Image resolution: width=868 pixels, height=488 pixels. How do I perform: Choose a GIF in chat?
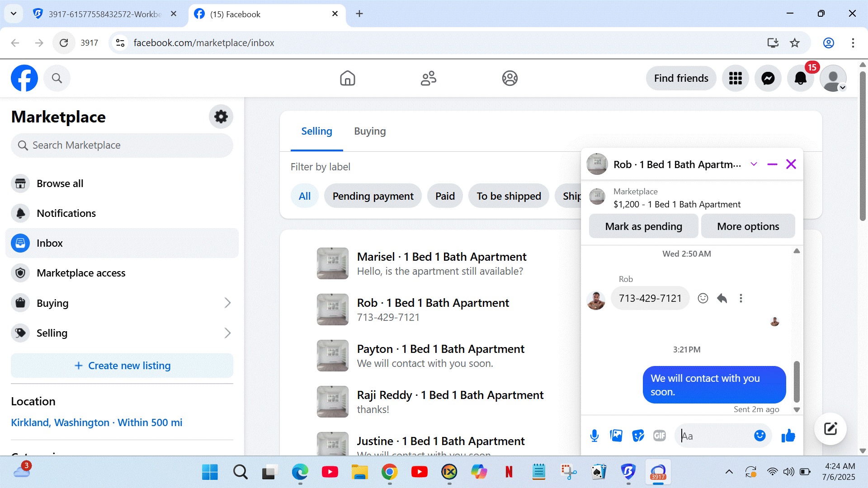pyautogui.click(x=659, y=436)
